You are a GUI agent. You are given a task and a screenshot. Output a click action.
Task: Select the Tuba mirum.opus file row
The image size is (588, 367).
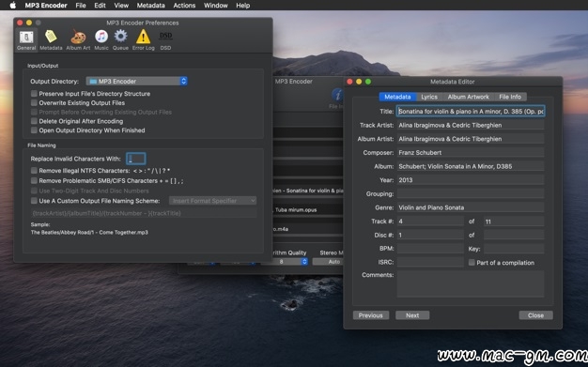(x=308, y=209)
